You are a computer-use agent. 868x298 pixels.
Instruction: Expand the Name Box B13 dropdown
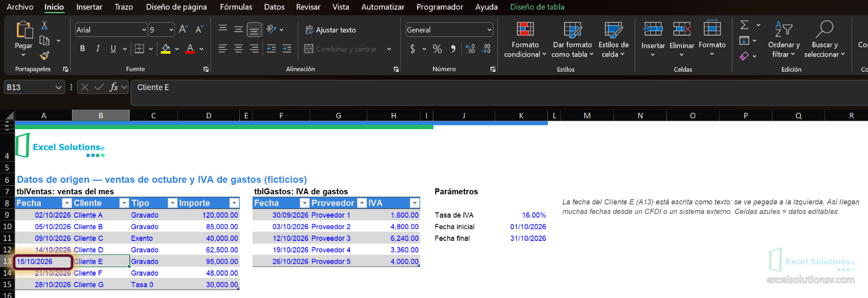coord(59,87)
